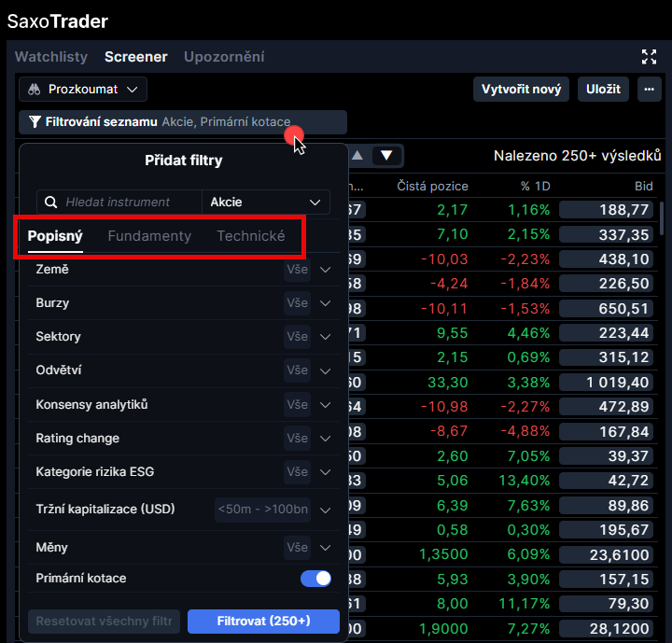Image resolution: width=672 pixels, height=643 pixels.
Task: Click the sort descending triangle arrow
Action: (x=386, y=155)
